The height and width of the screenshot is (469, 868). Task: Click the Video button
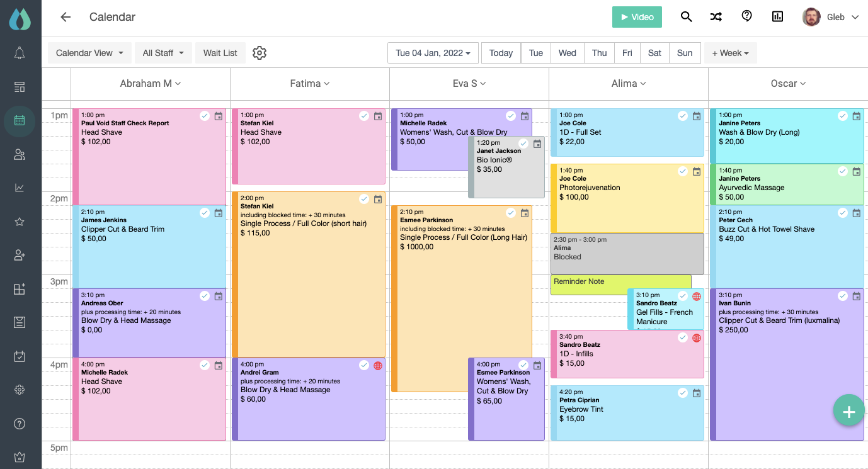point(637,17)
